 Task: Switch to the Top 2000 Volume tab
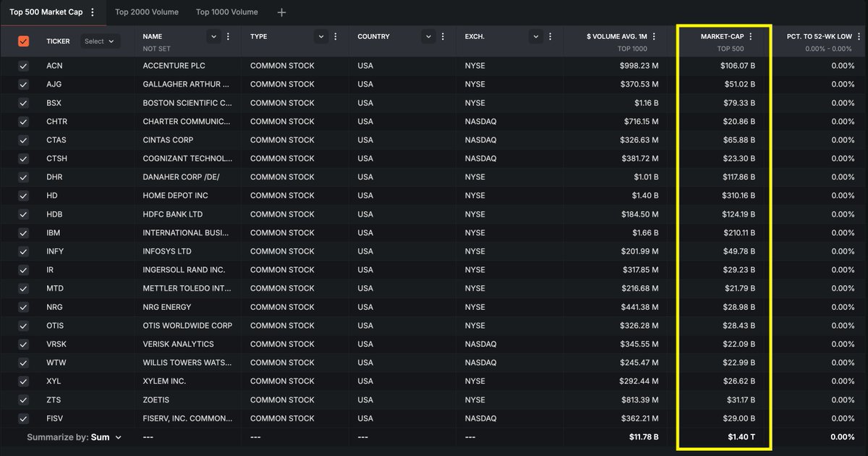point(146,12)
